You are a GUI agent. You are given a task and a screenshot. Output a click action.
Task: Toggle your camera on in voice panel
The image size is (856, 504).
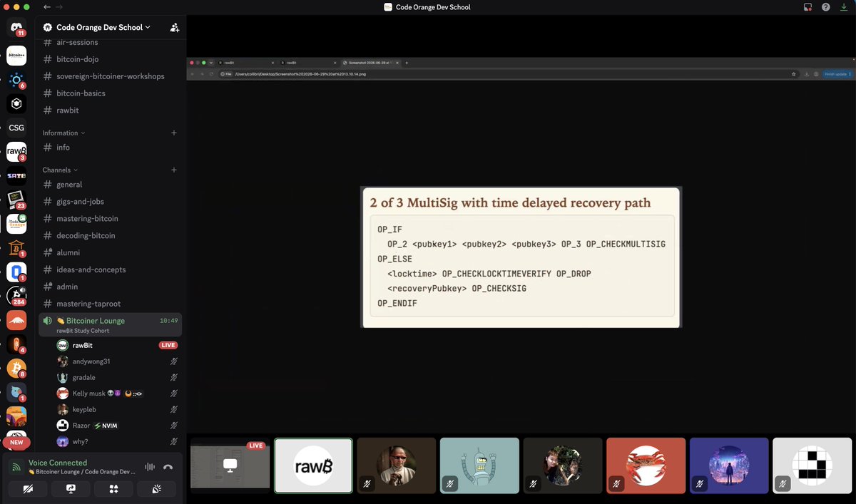click(28, 488)
